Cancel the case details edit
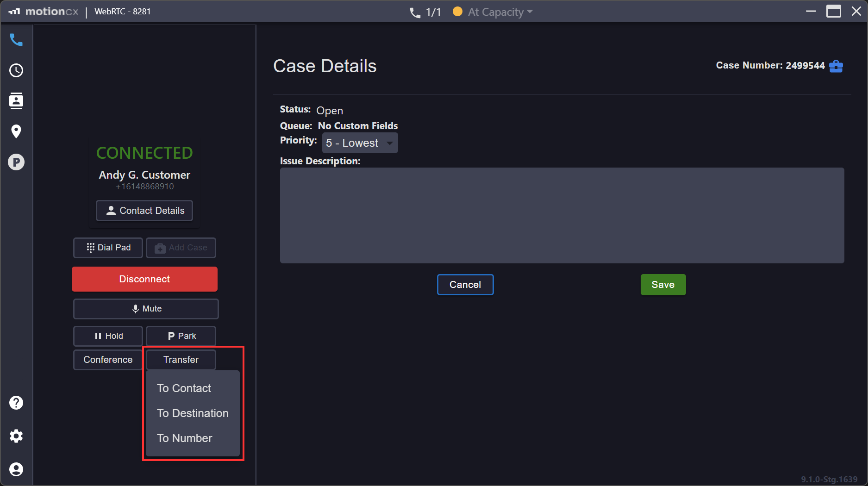The height and width of the screenshot is (486, 868). point(465,285)
